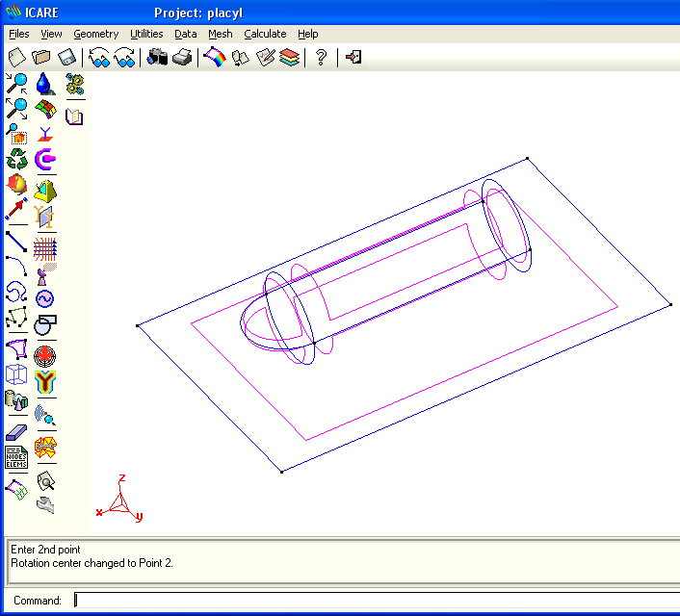Open the Mesh menu
Screen dimensions: 680x616
point(221,34)
